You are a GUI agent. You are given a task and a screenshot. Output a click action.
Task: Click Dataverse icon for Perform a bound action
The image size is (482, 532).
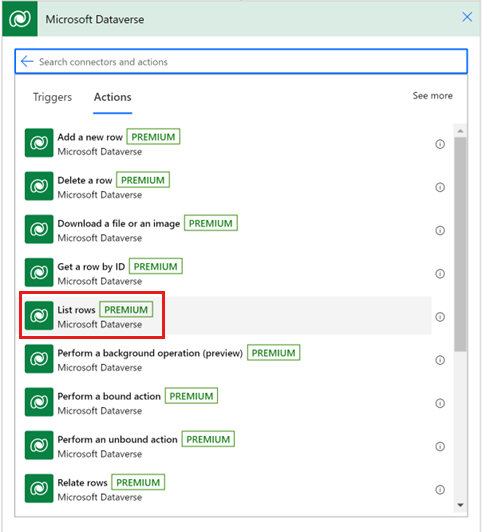point(39,402)
